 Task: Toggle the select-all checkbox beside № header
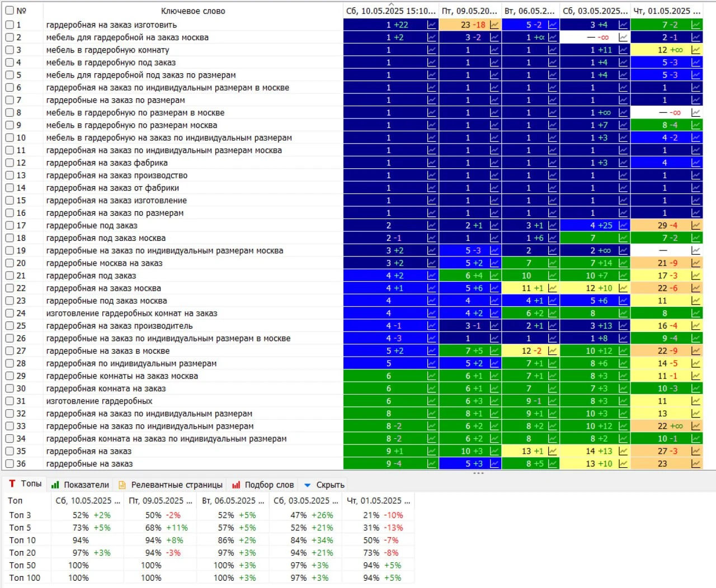click(10, 10)
